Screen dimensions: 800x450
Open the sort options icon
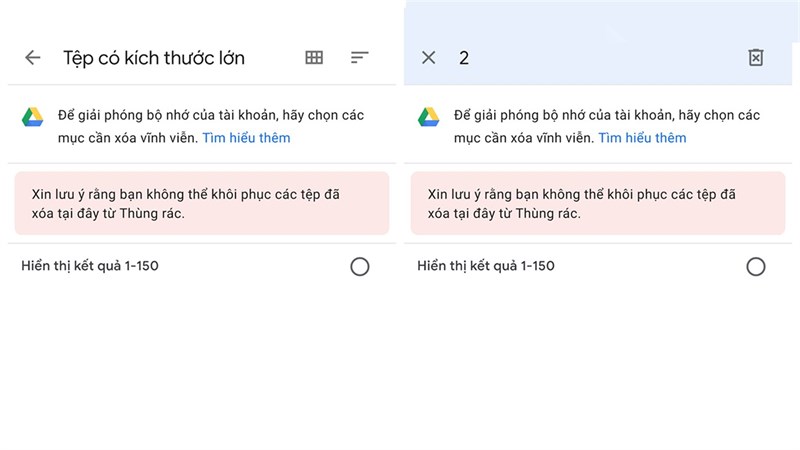(x=360, y=58)
